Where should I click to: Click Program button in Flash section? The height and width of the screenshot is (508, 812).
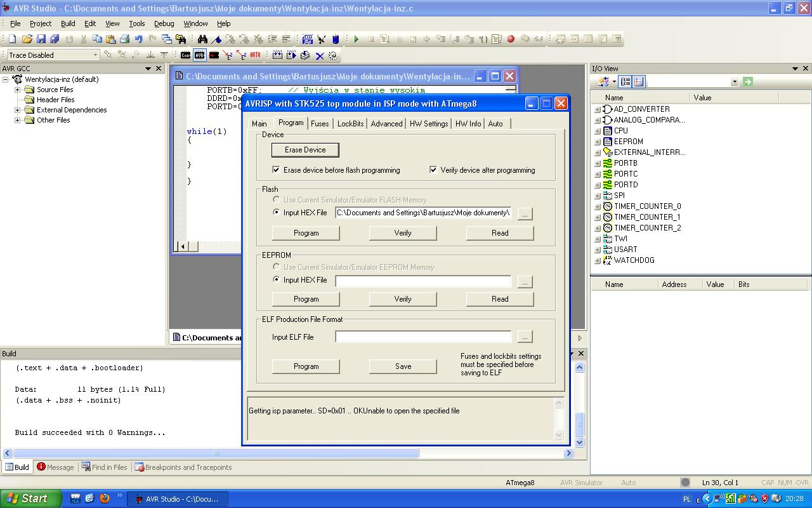tap(306, 233)
